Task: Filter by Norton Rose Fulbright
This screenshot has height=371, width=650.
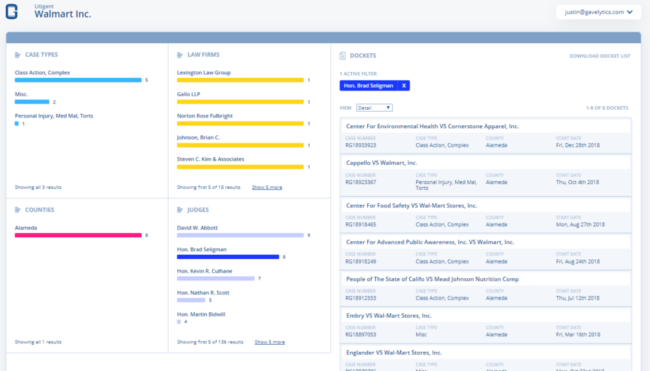Action: click(205, 116)
